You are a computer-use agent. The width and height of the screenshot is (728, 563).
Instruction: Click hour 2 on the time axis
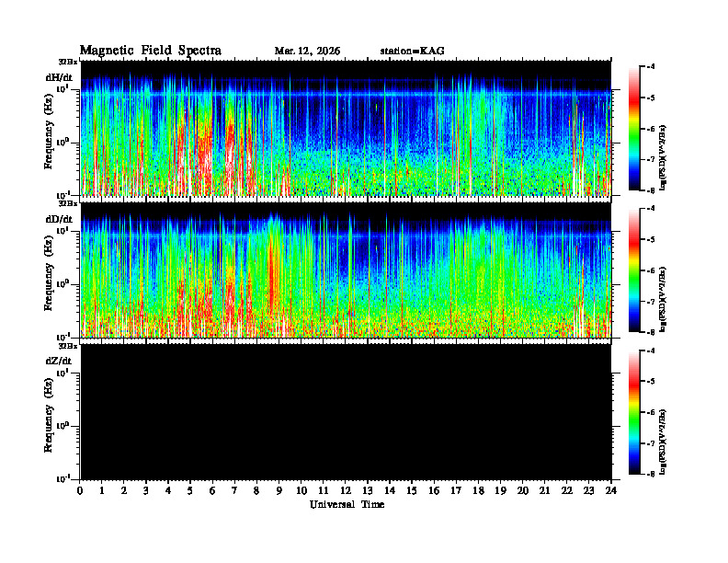[124, 490]
